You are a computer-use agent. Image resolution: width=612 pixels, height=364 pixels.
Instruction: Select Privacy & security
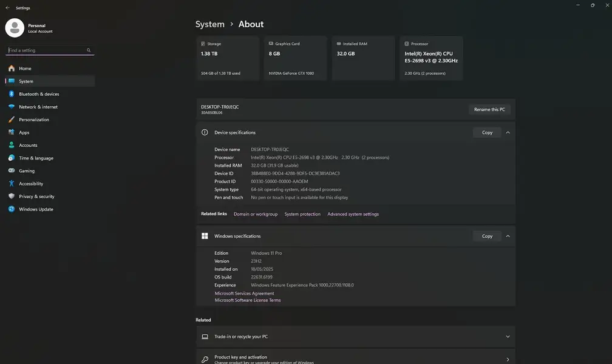point(50,196)
